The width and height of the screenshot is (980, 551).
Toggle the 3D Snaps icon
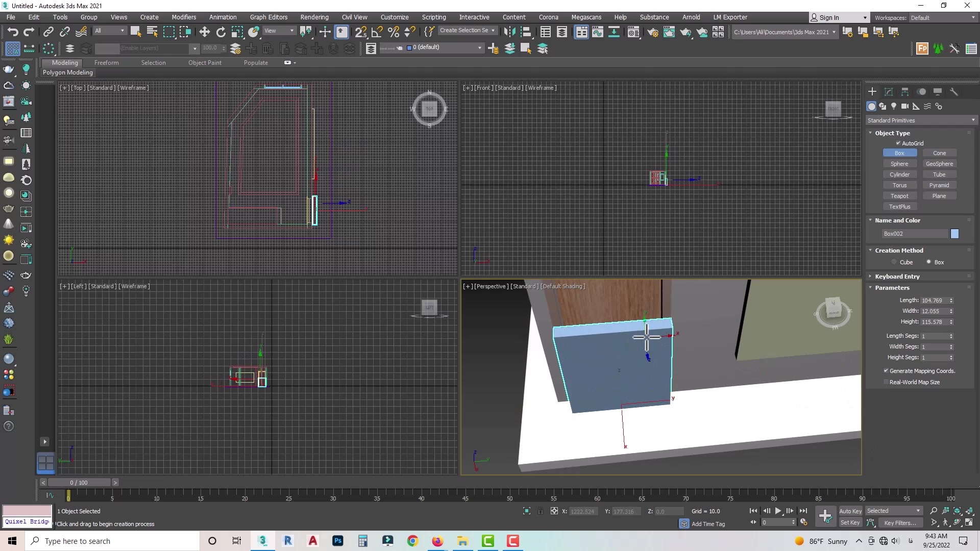coord(360,32)
